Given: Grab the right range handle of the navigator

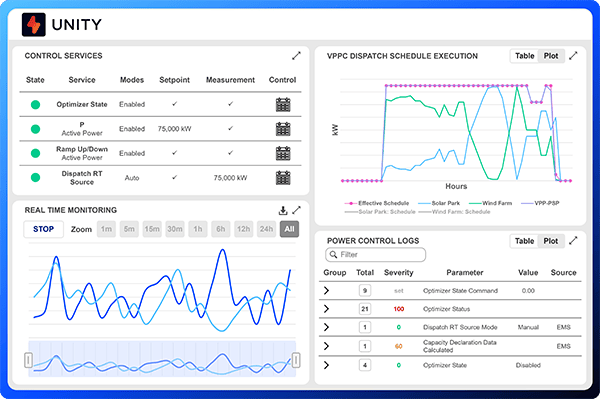Looking at the screenshot, I should (296, 360).
